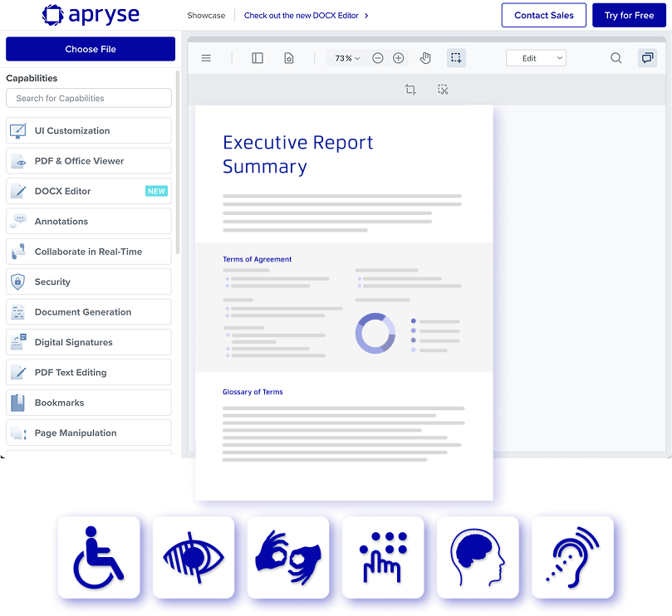This screenshot has height=616, width=672.
Task: Click the braille finger icon
Action: coord(383,557)
